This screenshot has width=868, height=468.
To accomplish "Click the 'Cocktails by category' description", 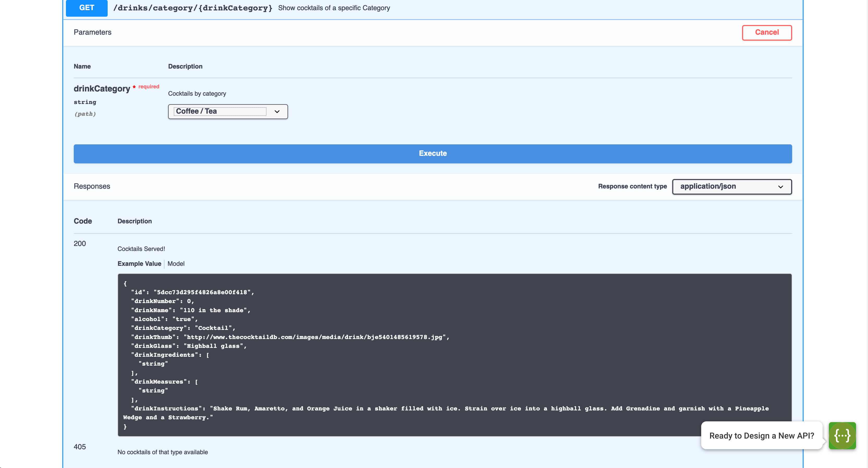I will pyautogui.click(x=197, y=94).
